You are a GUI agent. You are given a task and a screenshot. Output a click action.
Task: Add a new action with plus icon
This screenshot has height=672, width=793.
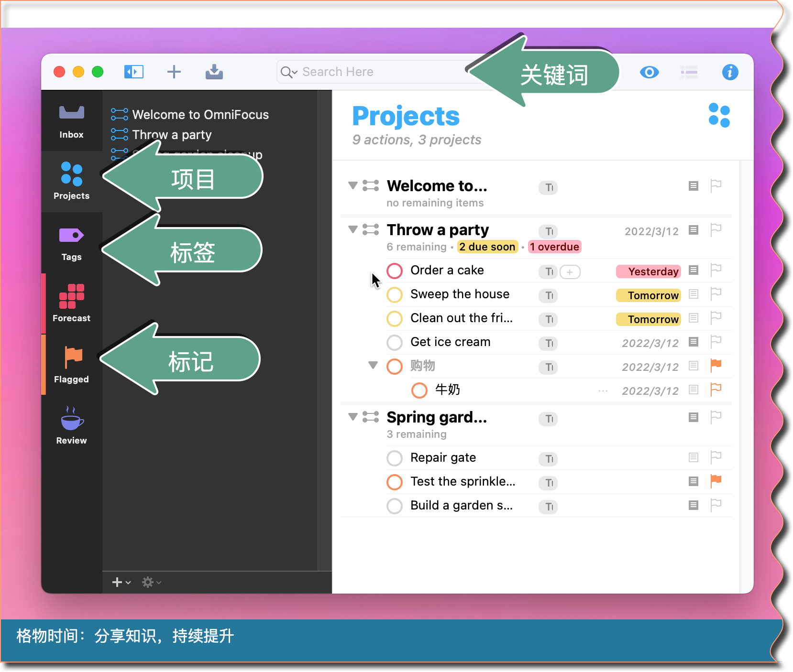pyautogui.click(x=174, y=72)
